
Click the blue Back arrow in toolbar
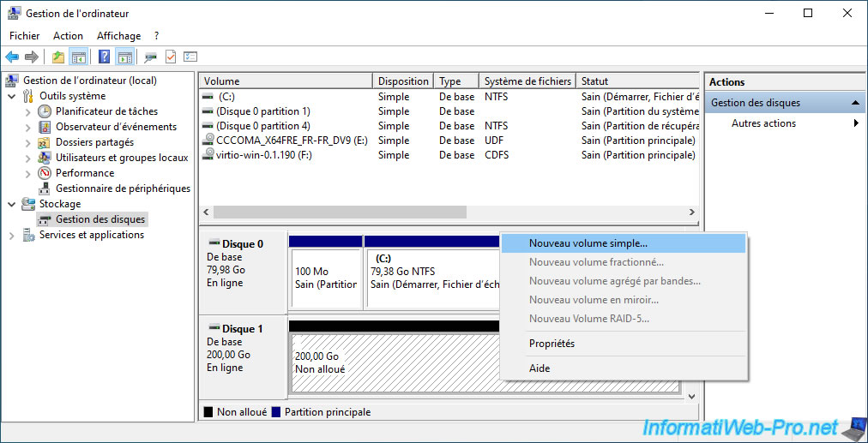coord(12,57)
